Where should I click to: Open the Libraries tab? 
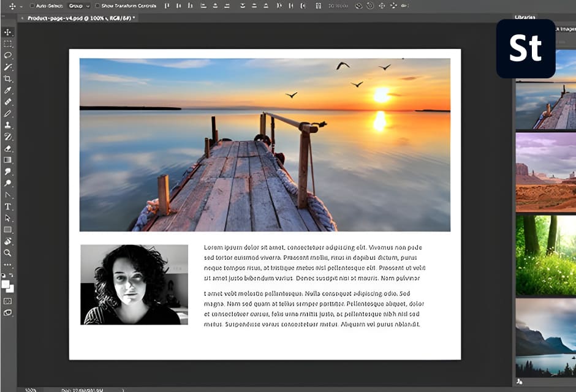pos(526,17)
